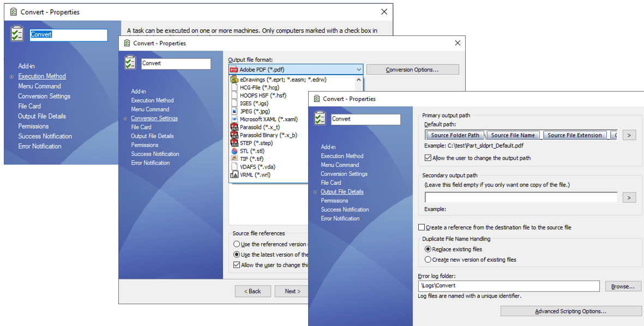Image resolution: width=644 pixels, height=326 pixels.
Task: Click the Adobe PDF icon in the format combo box
Action: tap(234, 70)
